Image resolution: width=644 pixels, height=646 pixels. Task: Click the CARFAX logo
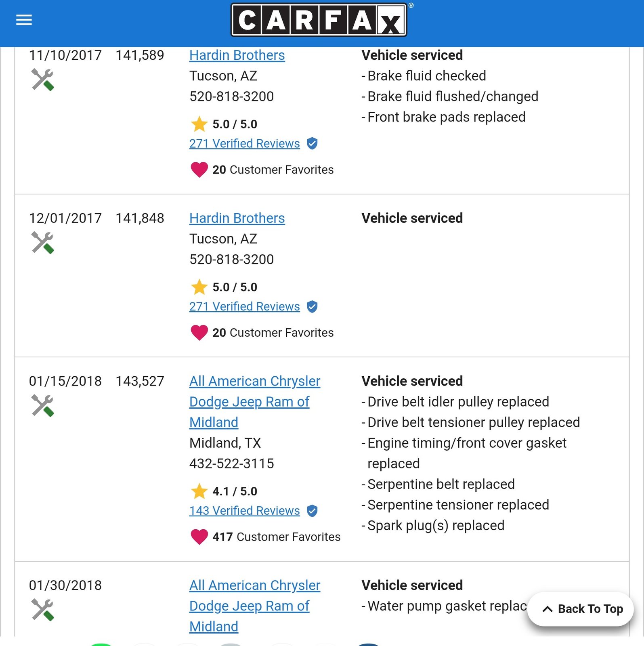click(x=319, y=20)
